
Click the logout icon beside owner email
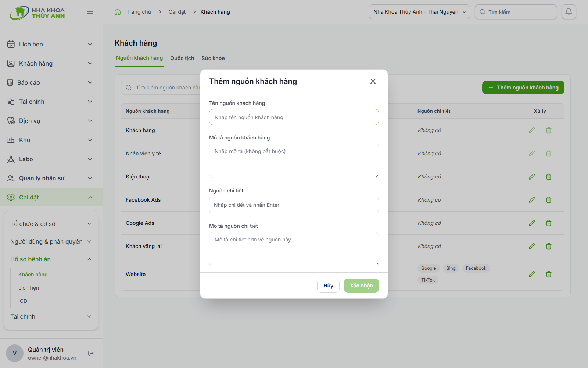point(91,353)
